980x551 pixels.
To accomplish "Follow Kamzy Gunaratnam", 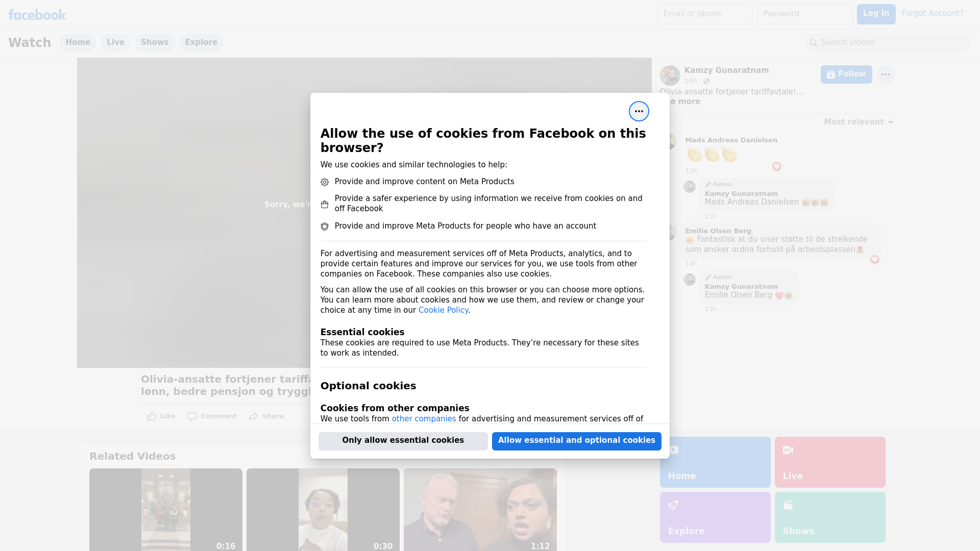I will pos(846,74).
